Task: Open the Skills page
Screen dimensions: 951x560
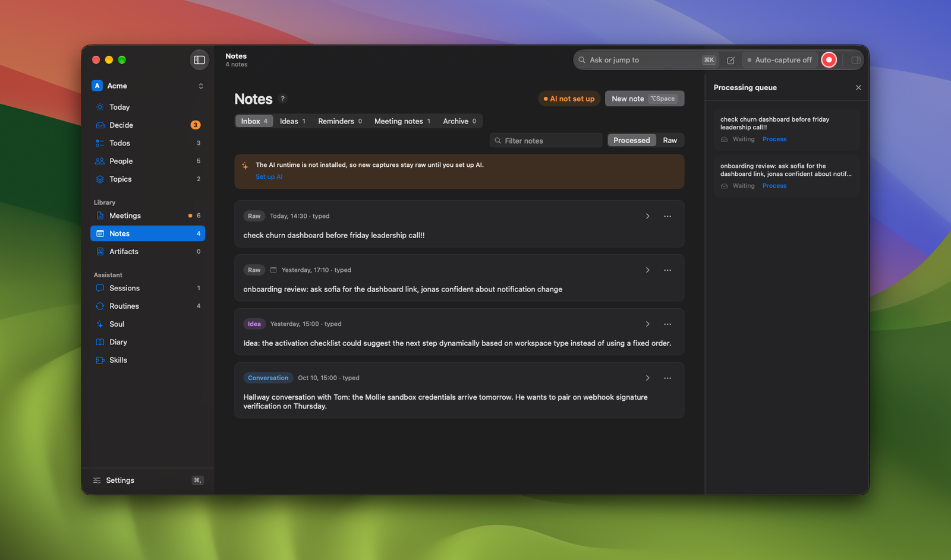Action: [x=147, y=360]
